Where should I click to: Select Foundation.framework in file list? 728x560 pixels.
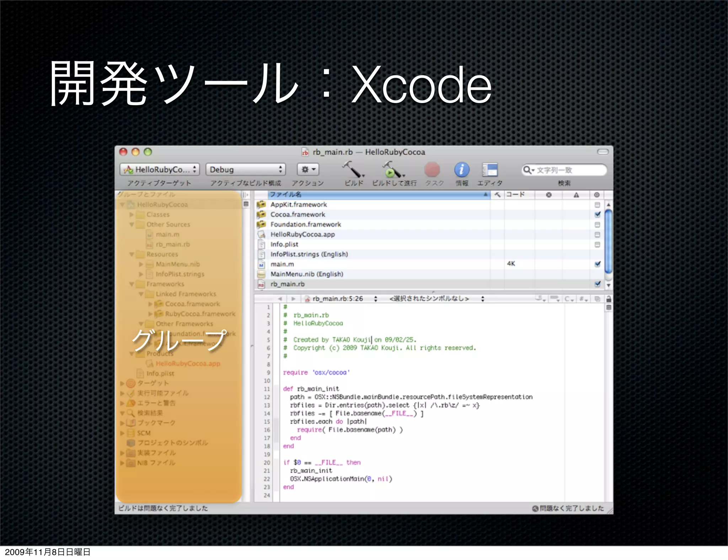tap(429, 225)
